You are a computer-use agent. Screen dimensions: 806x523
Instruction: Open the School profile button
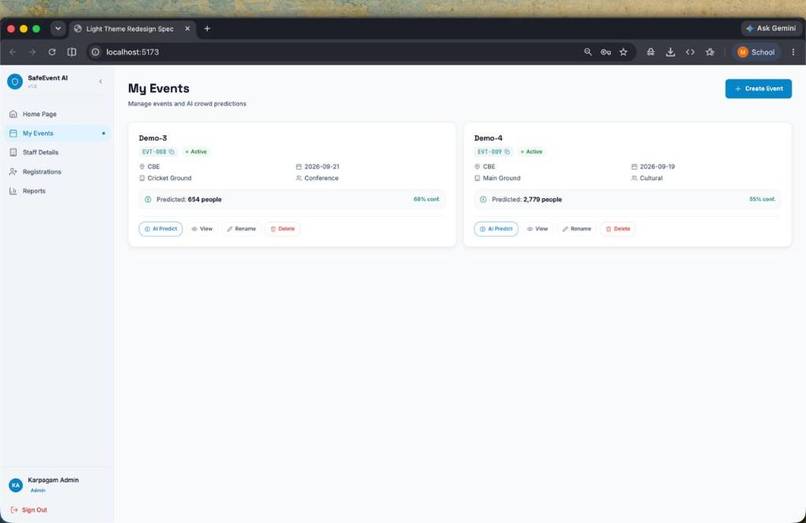coord(756,52)
